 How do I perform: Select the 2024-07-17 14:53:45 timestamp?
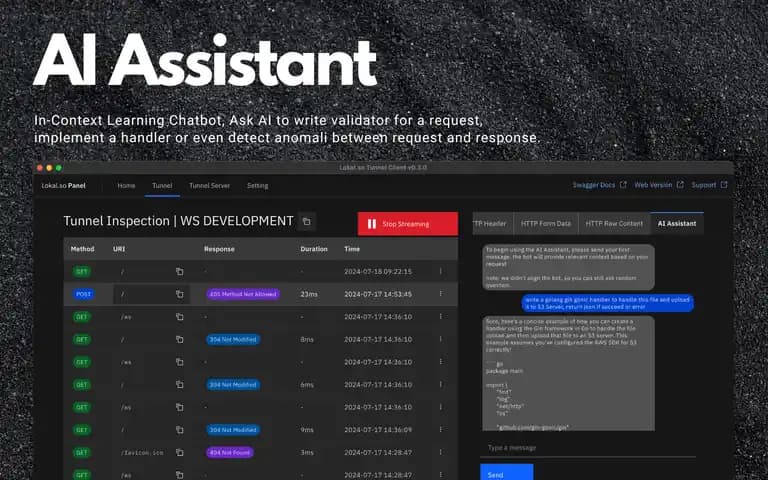[378, 294]
